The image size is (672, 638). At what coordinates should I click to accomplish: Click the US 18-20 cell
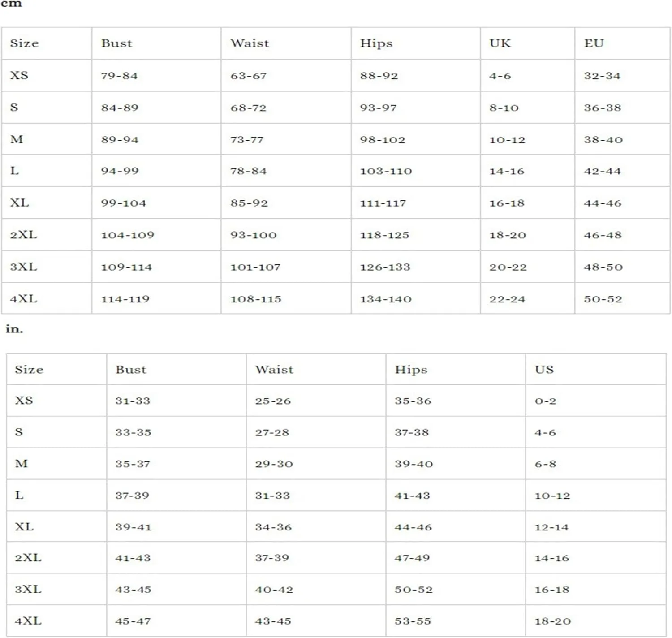(596, 621)
